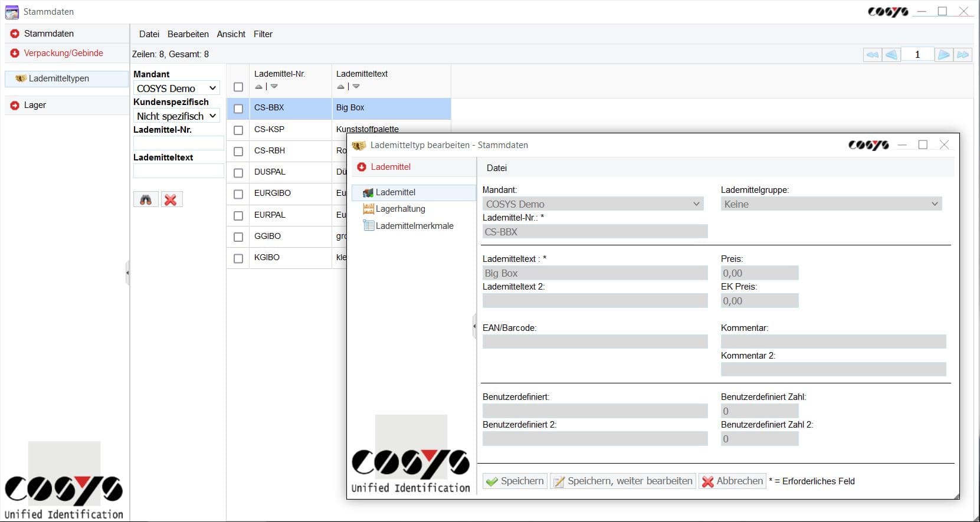Expand the Kundenspezifisch dropdown

click(x=176, y=116)
